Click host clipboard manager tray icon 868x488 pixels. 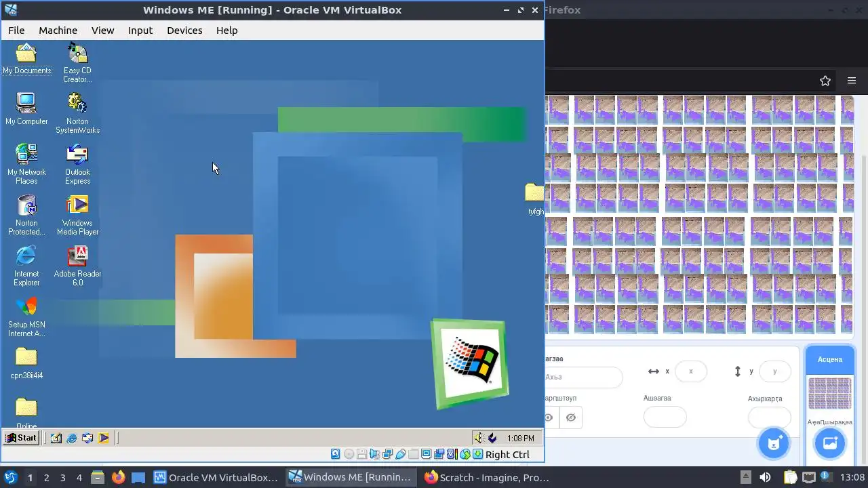click(790, 477)
